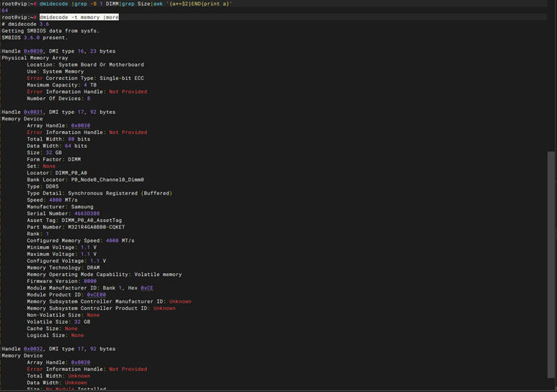Viewport: 557px width, 392px height.
Task: Click the 'Total Width: Unknown' line
Action: click(x=58, y=376)
